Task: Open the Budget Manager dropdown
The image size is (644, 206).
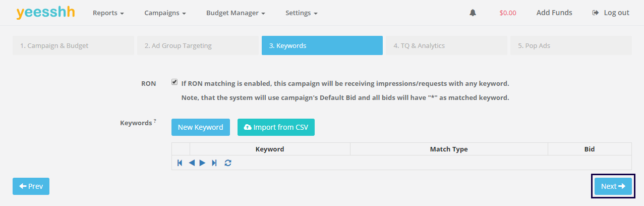Action: (236, 13)
